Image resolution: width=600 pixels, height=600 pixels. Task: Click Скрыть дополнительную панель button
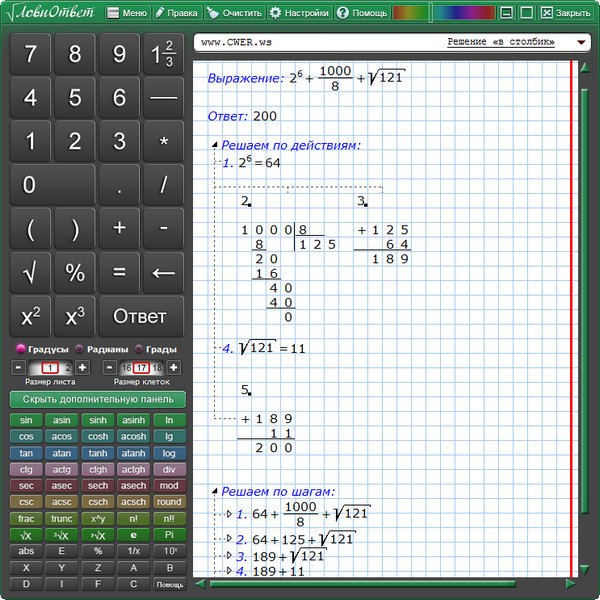point(98,399)
